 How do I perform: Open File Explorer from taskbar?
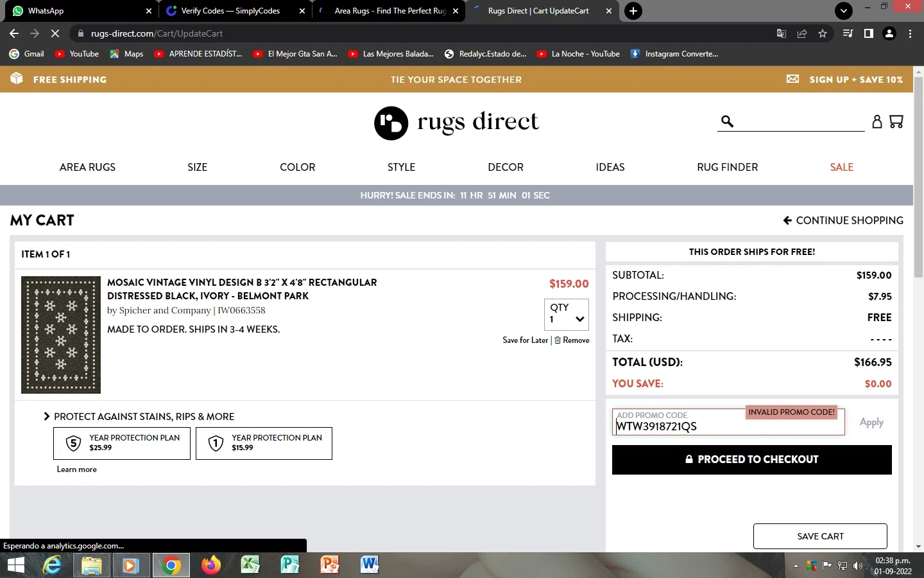pos(91,565)
